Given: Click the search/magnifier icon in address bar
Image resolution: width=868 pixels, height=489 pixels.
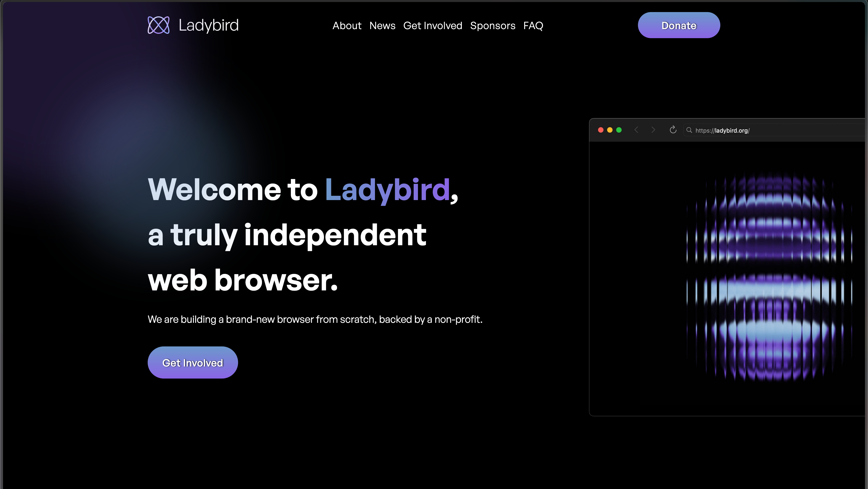Looking at the screenshot, I should click(689, 130).
